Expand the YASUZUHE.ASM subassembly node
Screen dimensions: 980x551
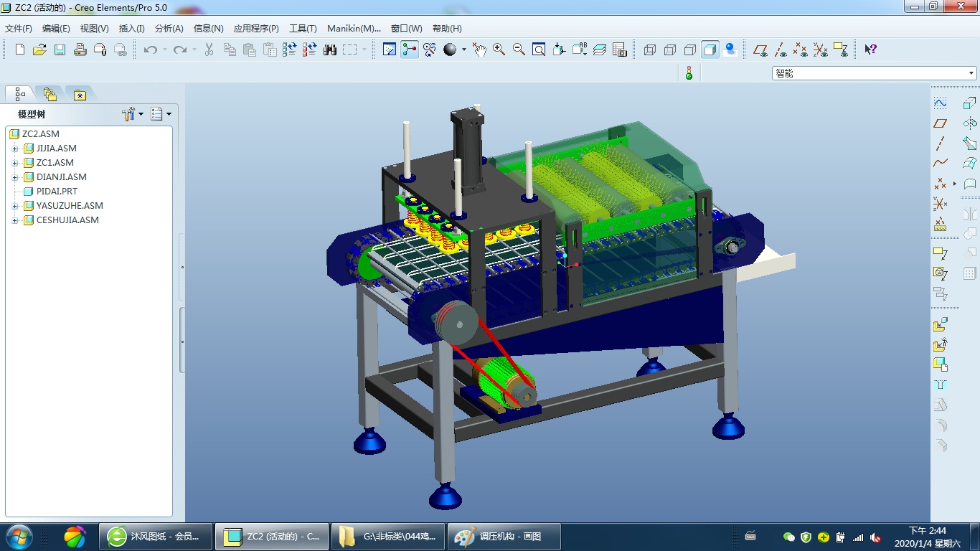point(14,206)
